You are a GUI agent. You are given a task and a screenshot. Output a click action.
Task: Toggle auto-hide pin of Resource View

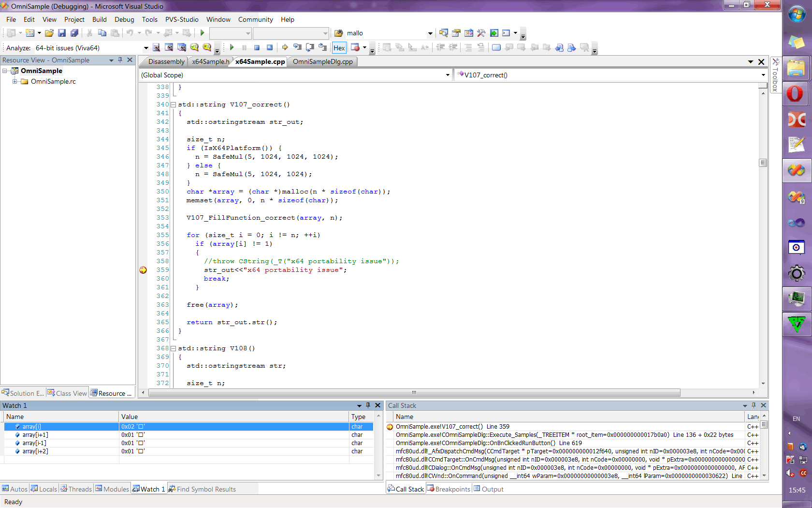click(x=120, y=60)
